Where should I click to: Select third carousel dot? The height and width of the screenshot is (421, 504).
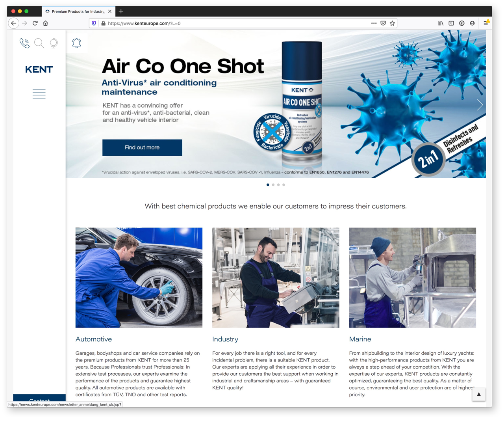(278, 185)
